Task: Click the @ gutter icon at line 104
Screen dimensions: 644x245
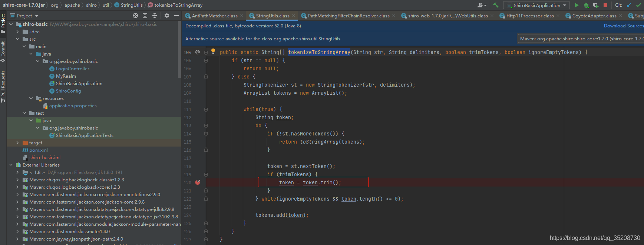Action: pyautogui.click(x=198, y=52)
